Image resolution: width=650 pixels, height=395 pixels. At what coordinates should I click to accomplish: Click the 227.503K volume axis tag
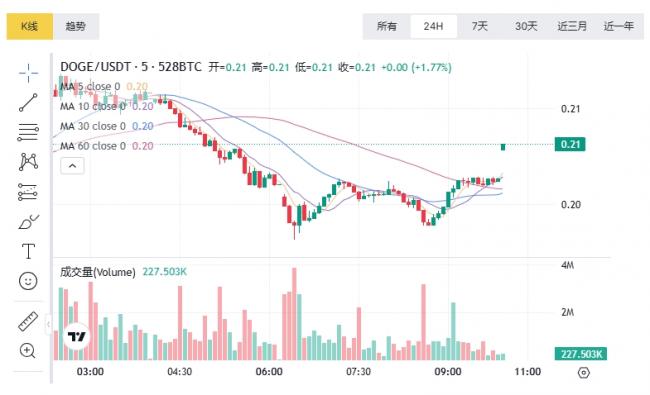(x=581, y=354)
